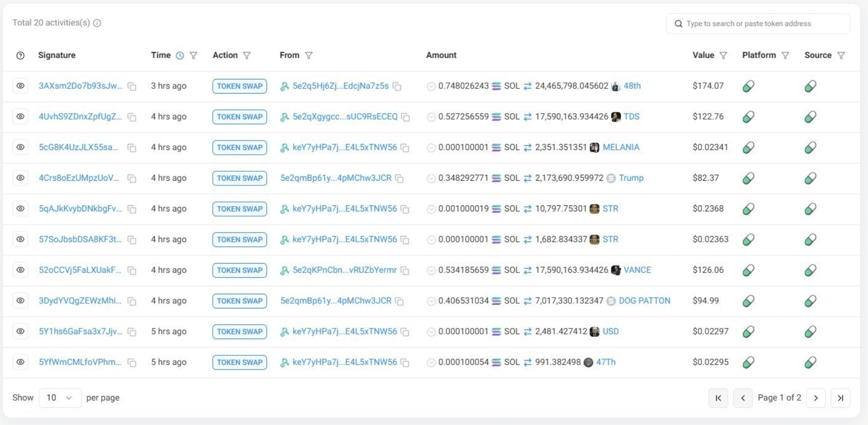868x425 pixels.
Task: Copy address 5e2qXgygcc...sUC9RsECEQ
Action: click(406, 117)
